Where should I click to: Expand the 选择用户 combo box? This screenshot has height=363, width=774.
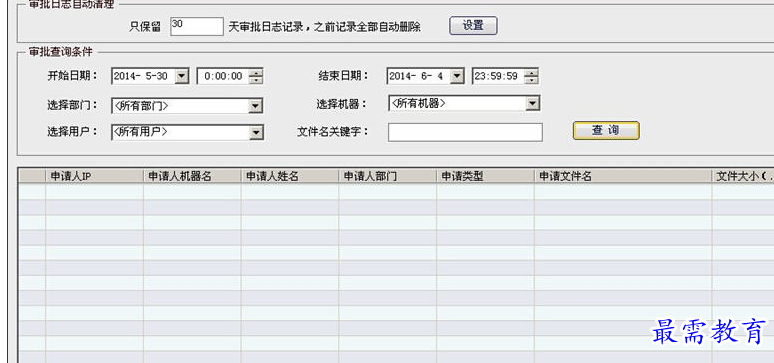pyautogui.click(x=256, y=132)
